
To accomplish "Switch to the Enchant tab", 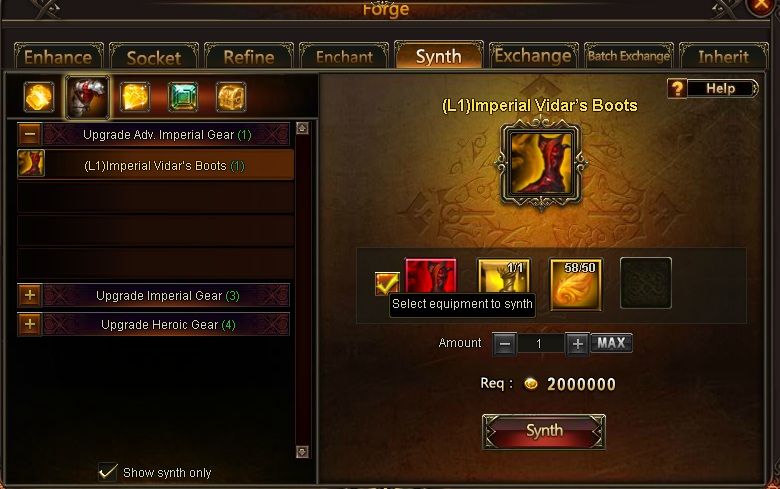I will [344, 56].
